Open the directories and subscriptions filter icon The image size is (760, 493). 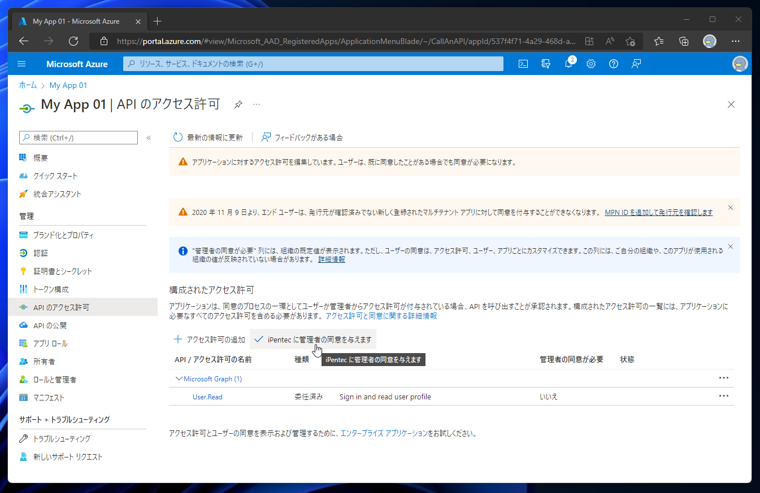546,64
